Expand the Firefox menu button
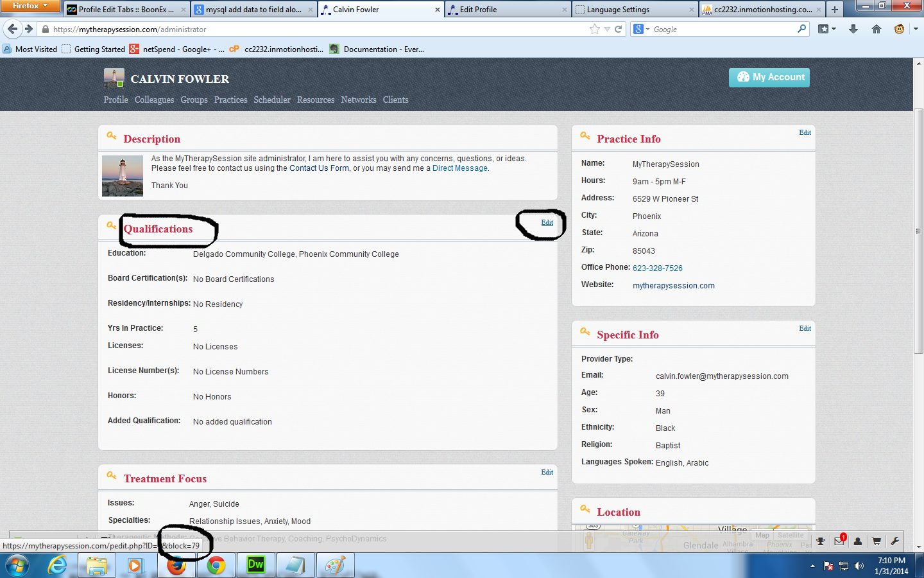Viewport: 924px width, 578px height. 30,6
